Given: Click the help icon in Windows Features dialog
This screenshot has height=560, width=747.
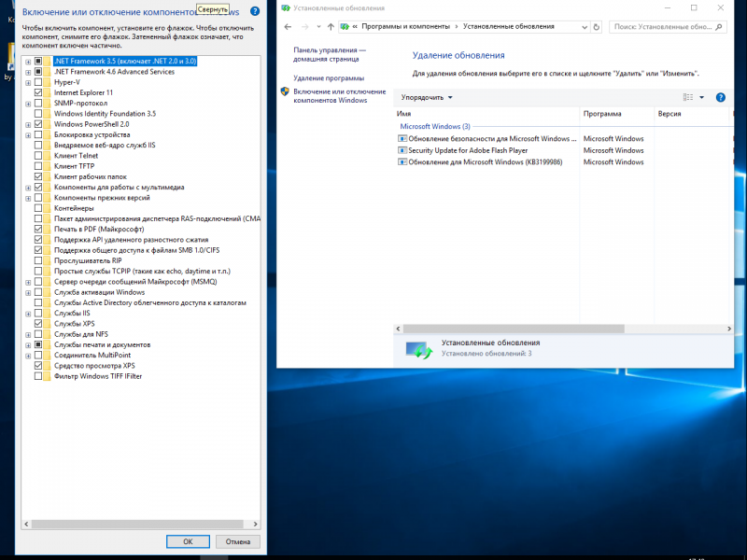Looking at the screenshot, I should pyautogui.click(x=255, y=11).
